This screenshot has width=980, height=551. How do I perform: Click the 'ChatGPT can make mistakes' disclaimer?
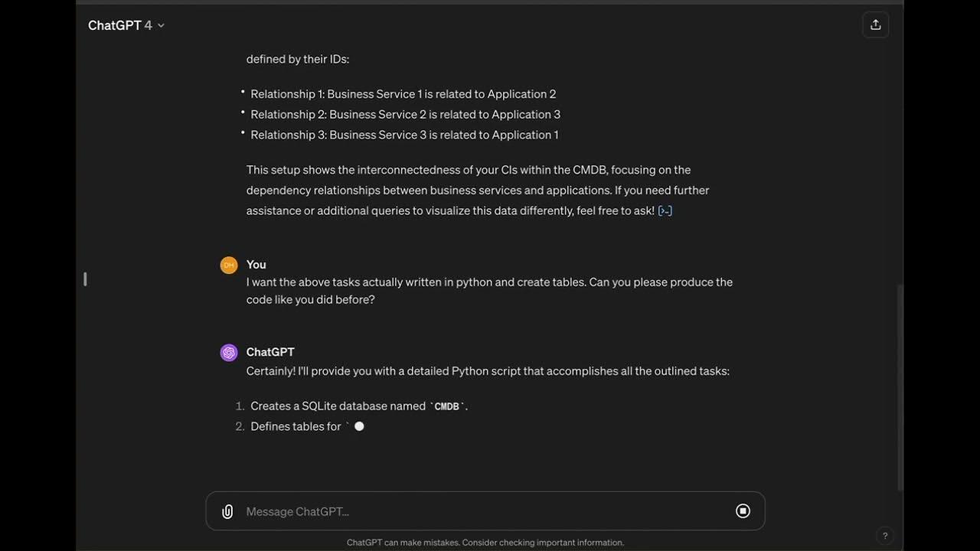[x=485, y=543]
